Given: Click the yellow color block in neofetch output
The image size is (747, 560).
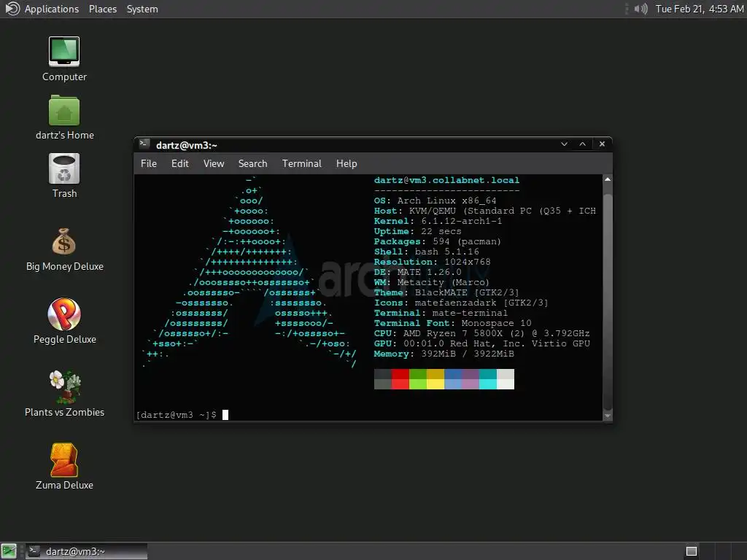Looking at the screenshot, I should [436, 379].
